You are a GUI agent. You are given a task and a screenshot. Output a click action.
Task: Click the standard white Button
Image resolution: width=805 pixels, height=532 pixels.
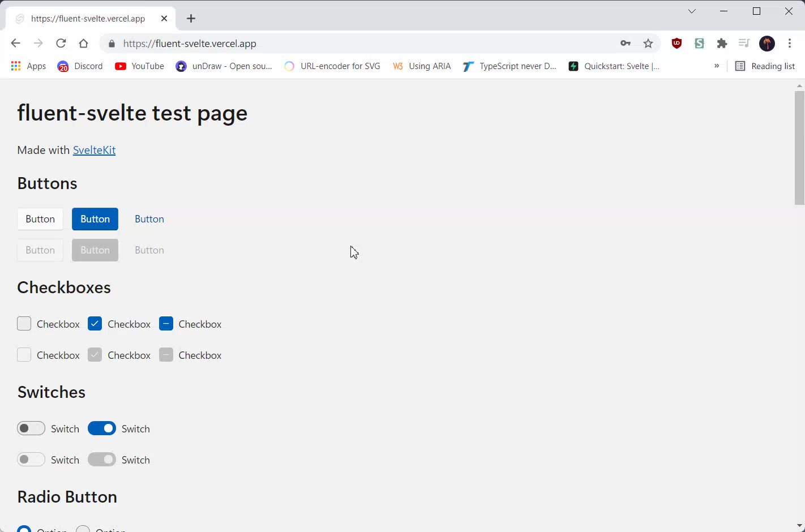tap(40, 219)
